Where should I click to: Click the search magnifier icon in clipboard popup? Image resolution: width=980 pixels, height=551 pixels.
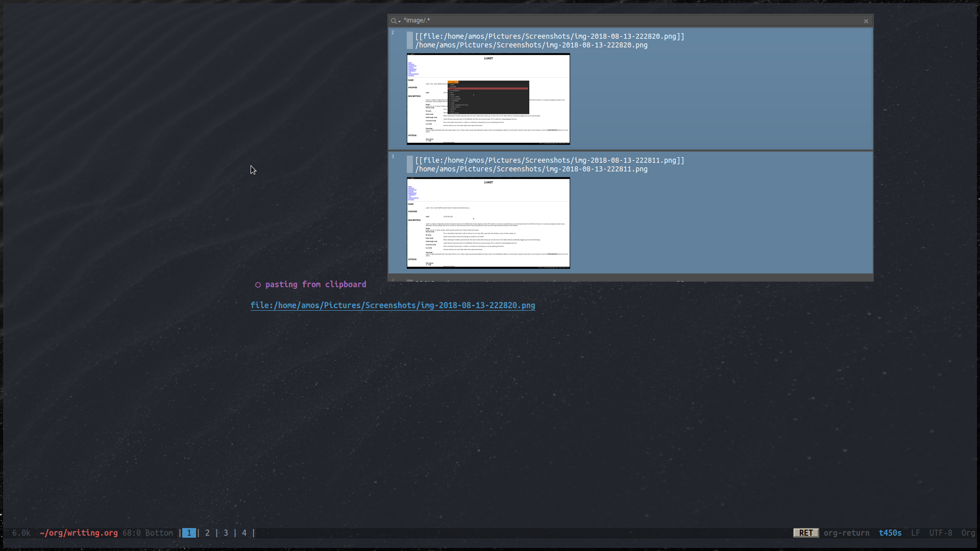(394, 21)
